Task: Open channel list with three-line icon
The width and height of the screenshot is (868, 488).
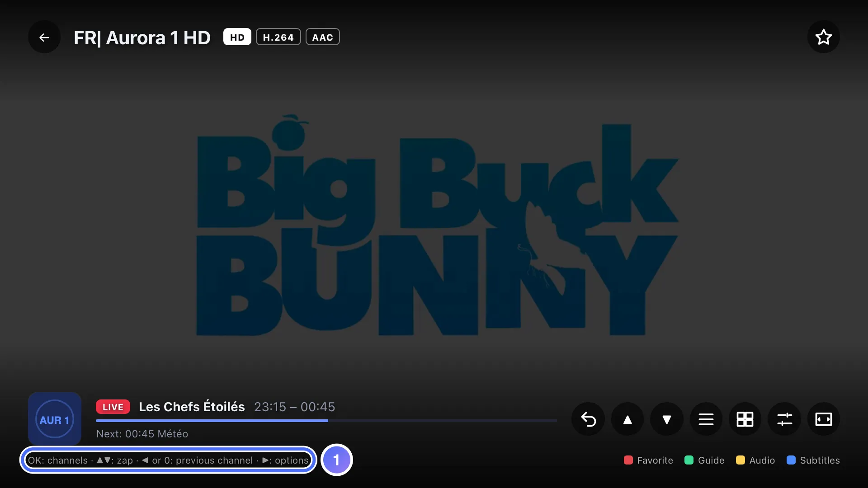Action: coord(706,419)
